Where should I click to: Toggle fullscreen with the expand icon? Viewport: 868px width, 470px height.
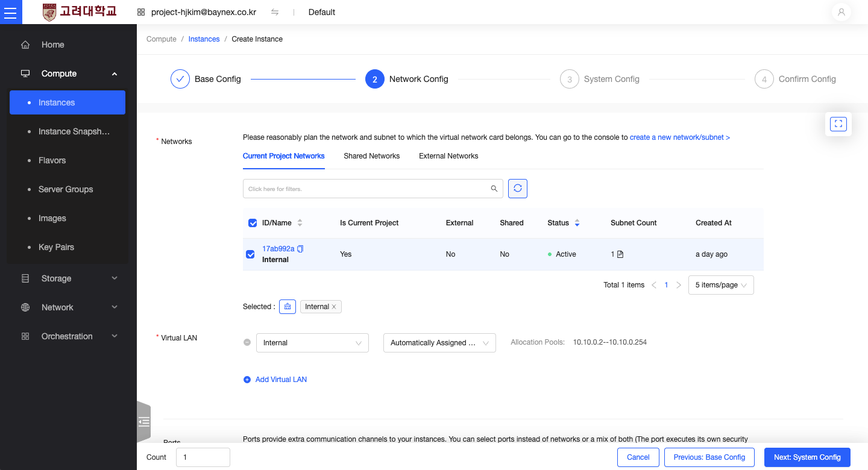(838, 124)
